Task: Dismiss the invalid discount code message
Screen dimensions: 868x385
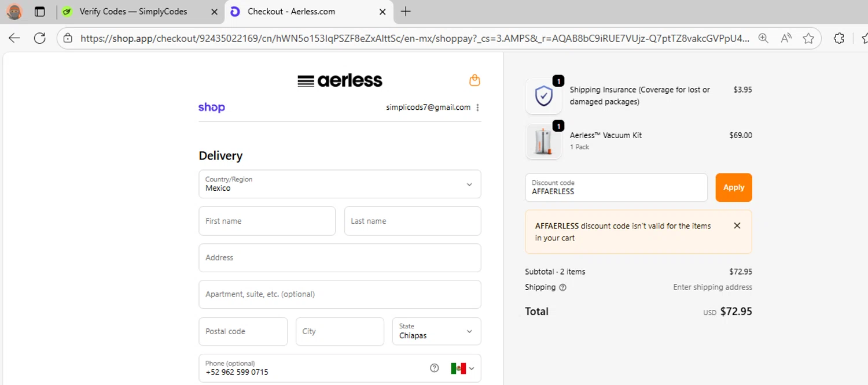Action: pos(737,226)
